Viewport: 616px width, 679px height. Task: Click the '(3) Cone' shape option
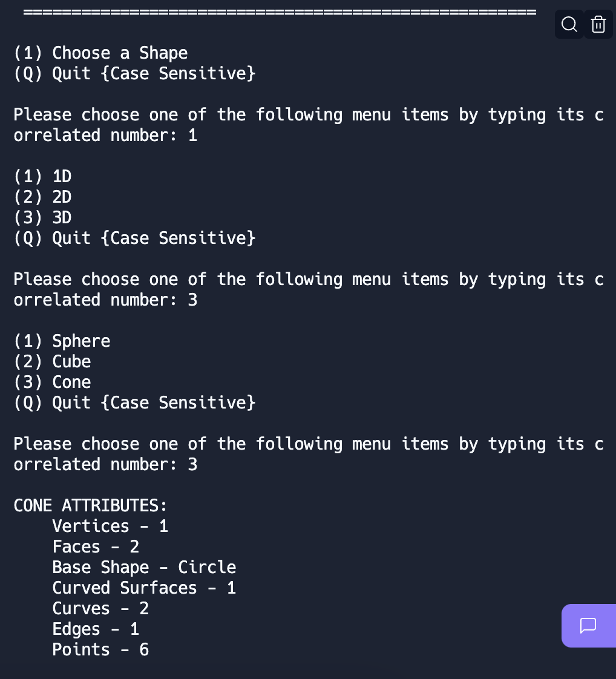[52, 382]
